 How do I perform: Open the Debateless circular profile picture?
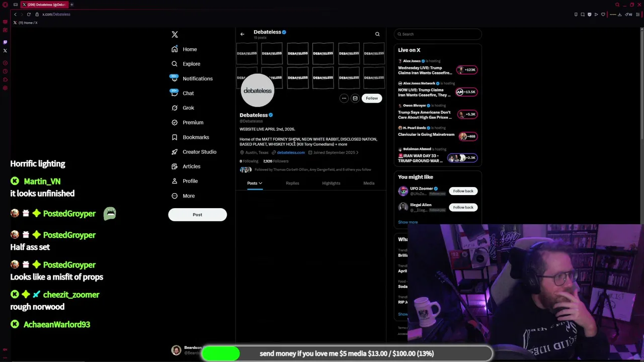tap(257, 90)
